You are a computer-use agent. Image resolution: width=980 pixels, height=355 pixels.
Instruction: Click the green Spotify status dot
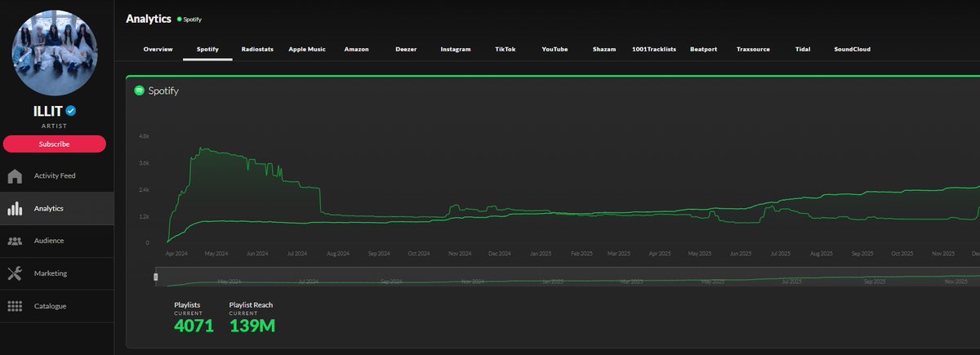click(x=180, y=19)
